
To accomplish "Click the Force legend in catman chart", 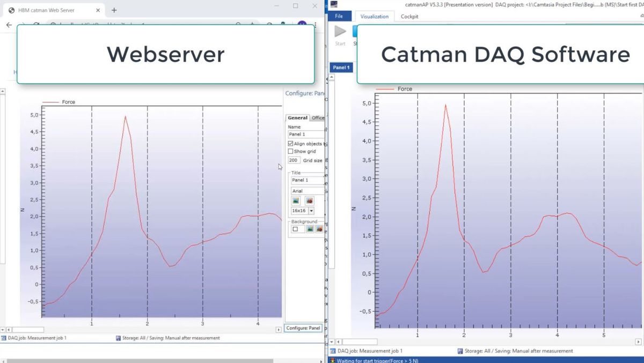I will 394,89.
